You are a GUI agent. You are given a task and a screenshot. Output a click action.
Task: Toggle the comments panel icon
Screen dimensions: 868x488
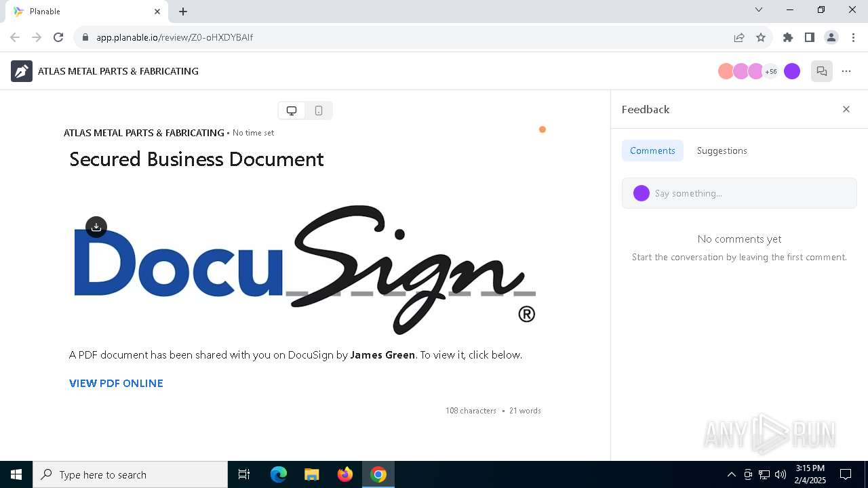[x=822, y=71]
